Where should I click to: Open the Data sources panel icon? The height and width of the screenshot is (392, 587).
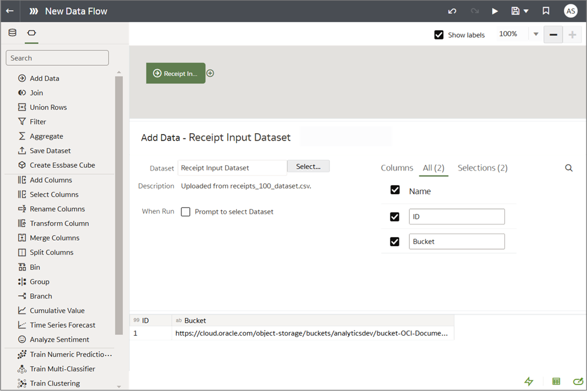click(x=13, y=33)
